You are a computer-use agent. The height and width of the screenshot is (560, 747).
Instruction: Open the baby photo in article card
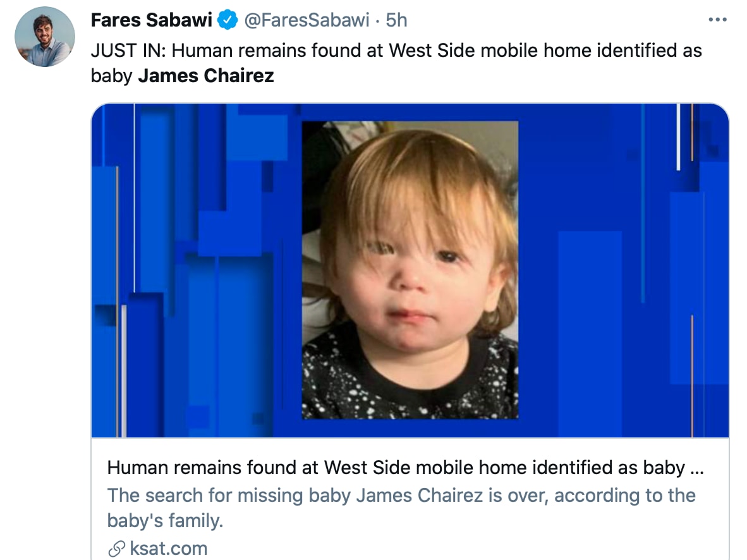click(410, 270)
